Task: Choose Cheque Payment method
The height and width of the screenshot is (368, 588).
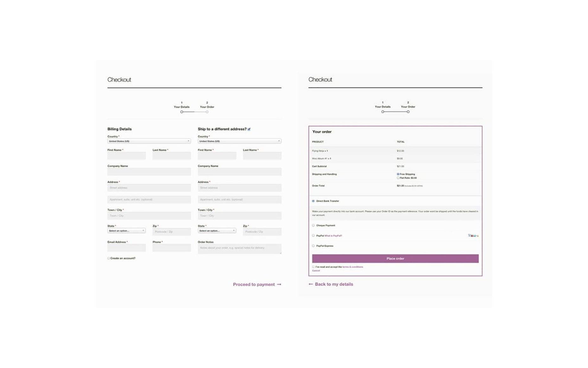Action: click(x=313, y=225)
